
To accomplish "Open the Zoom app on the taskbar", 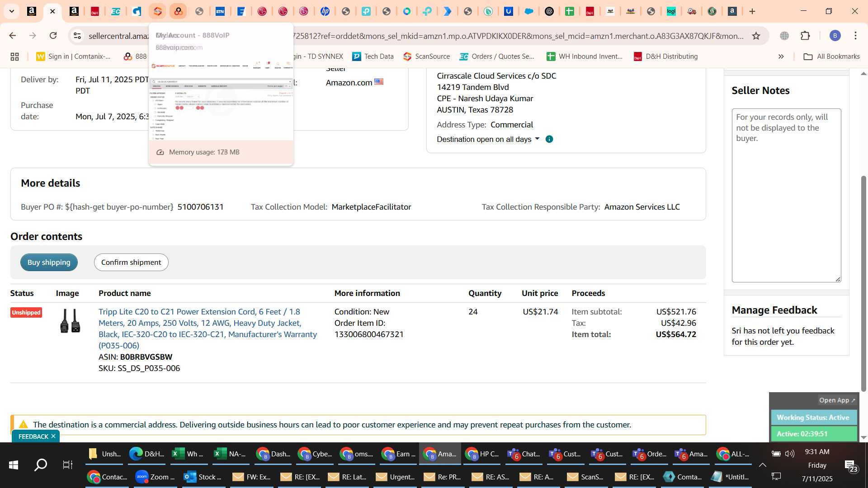I will (155, 477).
